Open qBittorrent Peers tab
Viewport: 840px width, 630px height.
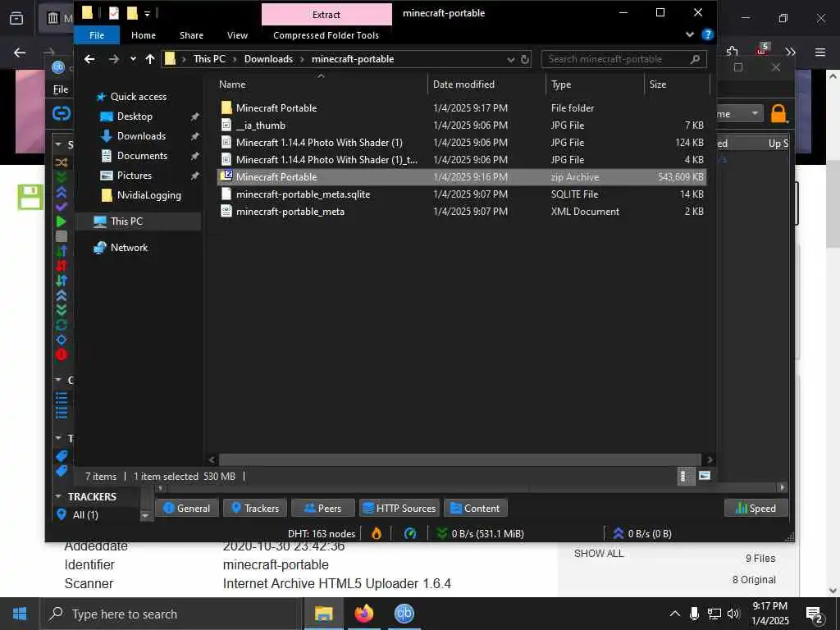tap(322, 509)
